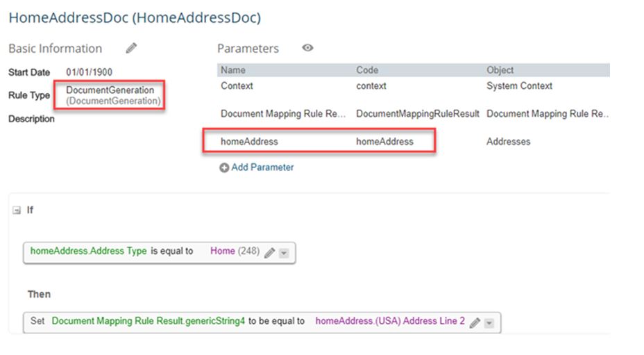Open the Add Parameter link
Screen dimensions: 644x355
pyautogui.click(x=262, y=167)
